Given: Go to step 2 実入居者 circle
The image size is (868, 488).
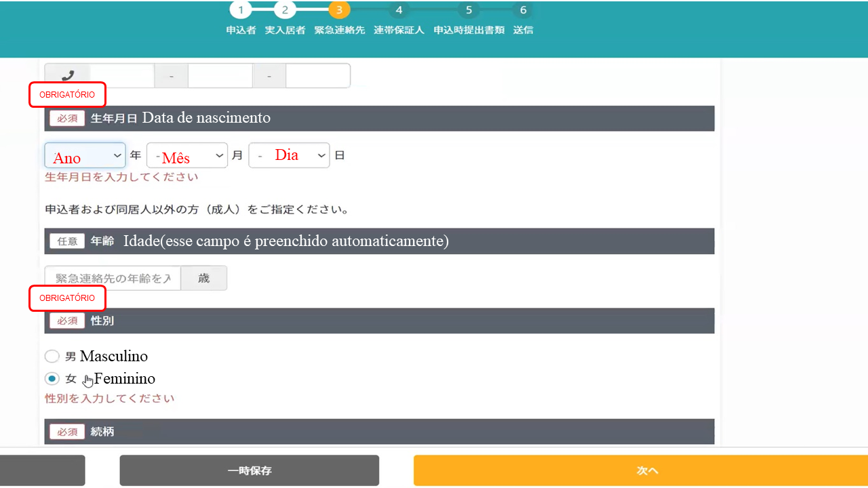Looking at the screenshot, I should click(285, 10).
